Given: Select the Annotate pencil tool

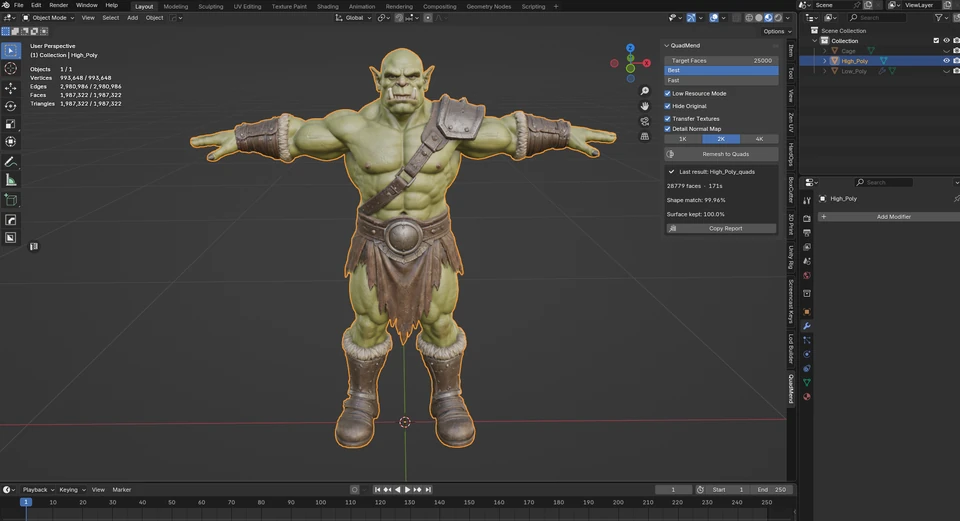Looking at the screenshot, I should (x=10, y=162).
